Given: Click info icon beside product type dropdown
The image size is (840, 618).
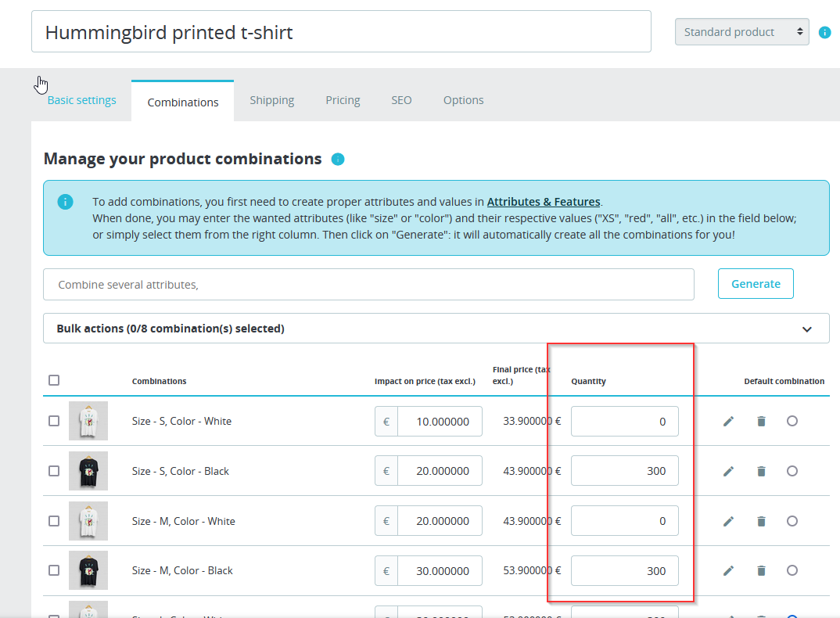Looking at the screenshot, I should (x=824, y=32).
